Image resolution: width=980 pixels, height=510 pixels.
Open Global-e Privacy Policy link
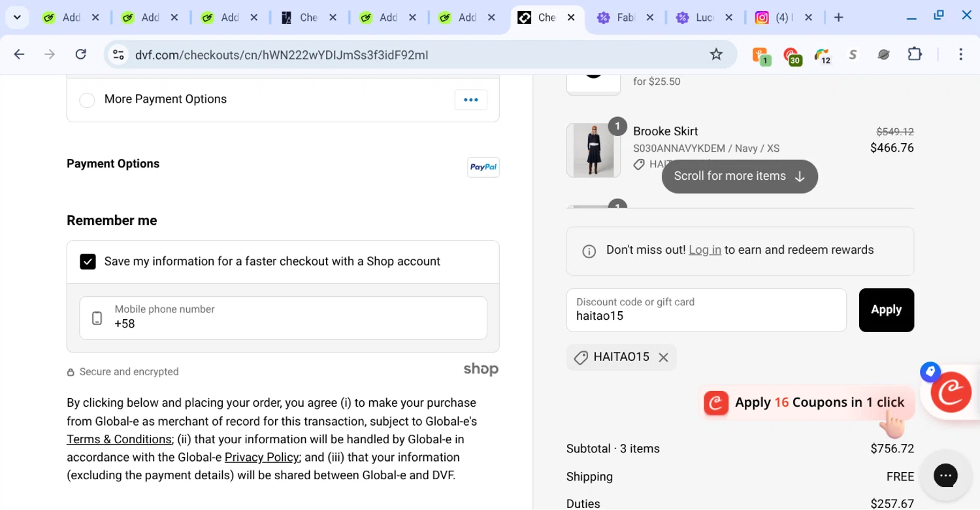261,457
